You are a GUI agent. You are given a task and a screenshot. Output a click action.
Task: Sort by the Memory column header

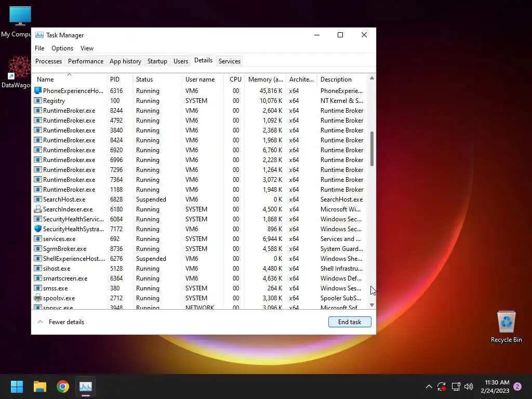265,79
